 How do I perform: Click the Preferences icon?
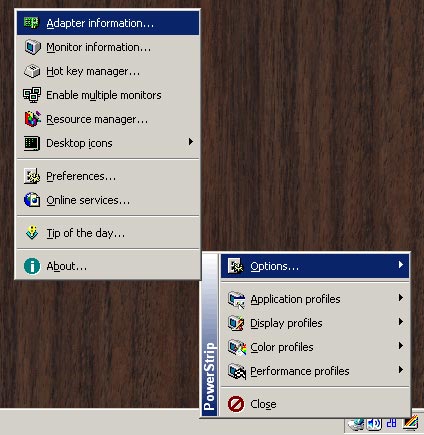click(x=32, y=176)
